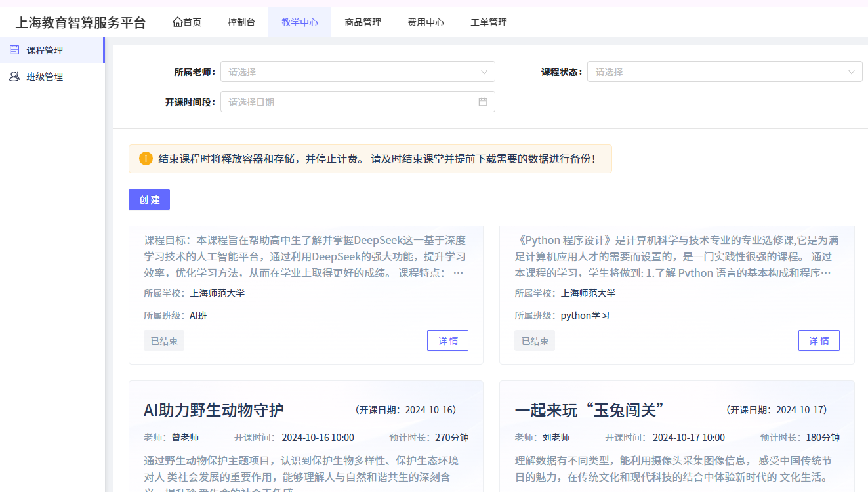Go to 商品管理 in top navigation
Image resolution: width=868 pixels, height=492 pixels.
pyautogui.click(x=363, y=22)
